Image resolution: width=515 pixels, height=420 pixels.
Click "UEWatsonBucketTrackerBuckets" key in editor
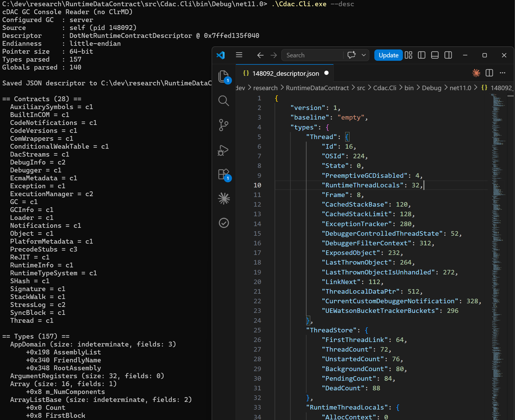380,311
